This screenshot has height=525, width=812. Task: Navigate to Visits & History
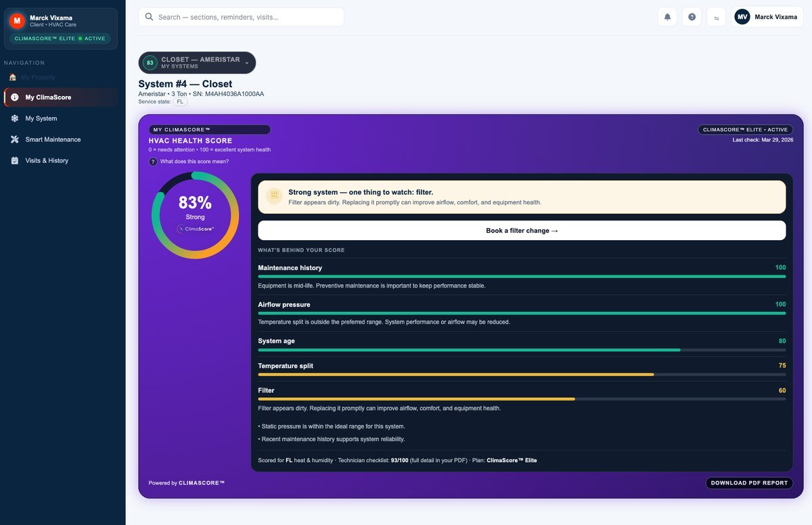point(61,160)
